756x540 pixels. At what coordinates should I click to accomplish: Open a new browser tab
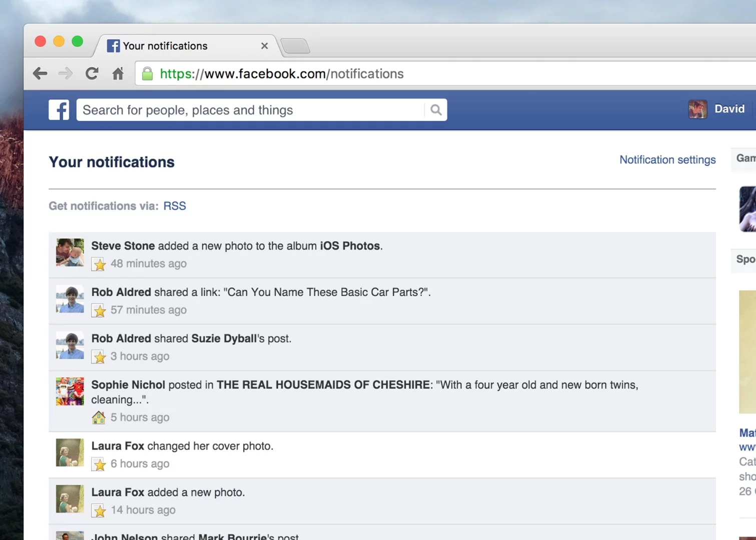click(x=295, y=46)
